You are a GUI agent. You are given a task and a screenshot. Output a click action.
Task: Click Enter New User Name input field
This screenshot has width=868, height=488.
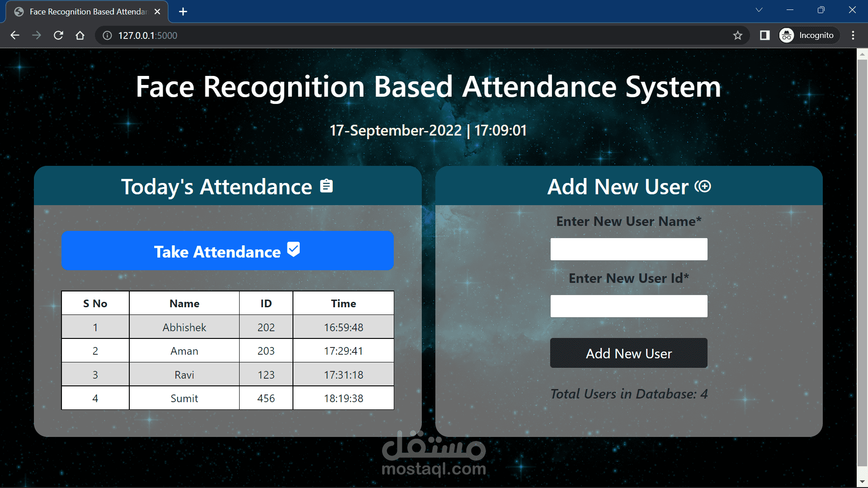(x=628, y=250)
